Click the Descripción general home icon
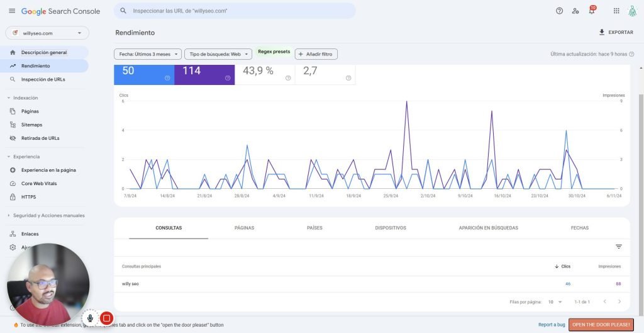 (x=13, y=52)
